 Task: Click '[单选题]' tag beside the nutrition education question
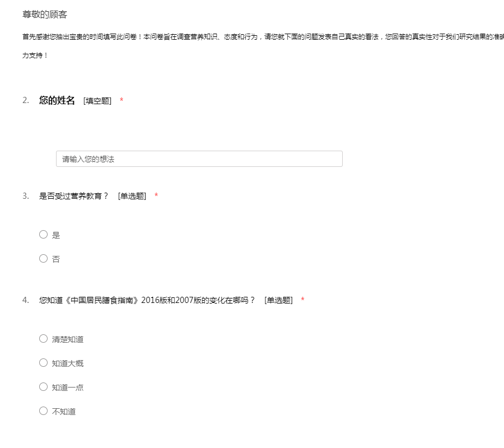(x=132, y=196)
